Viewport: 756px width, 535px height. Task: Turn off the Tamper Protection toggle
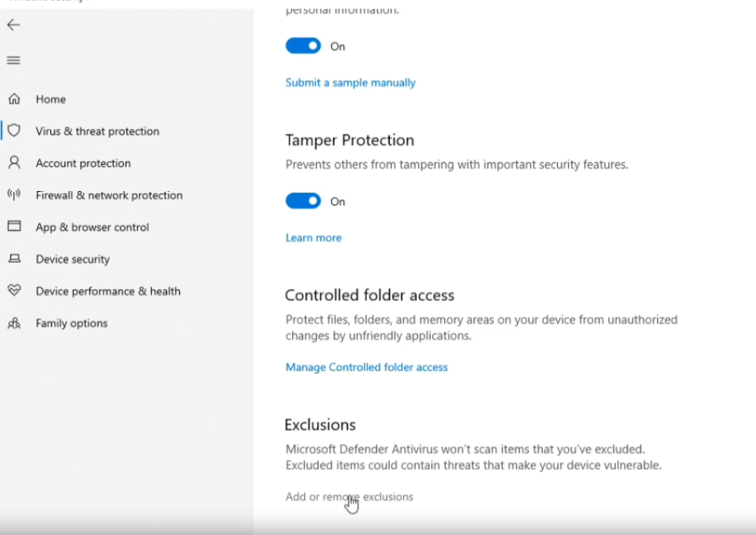tap(303, 201)
